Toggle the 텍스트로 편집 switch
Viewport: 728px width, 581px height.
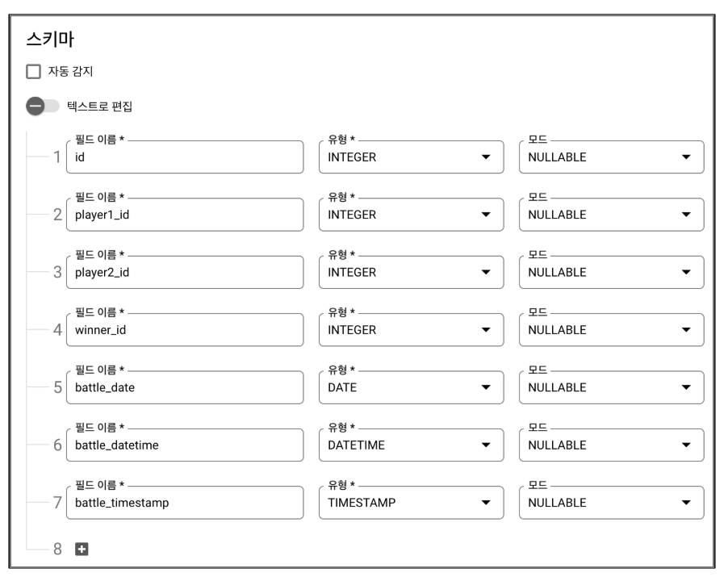click(42, 106)
